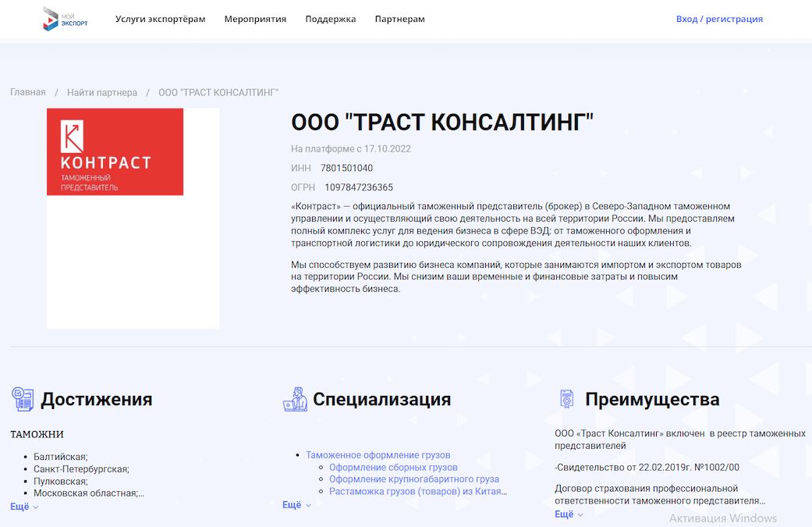Click the Мой Экспорт logo
Image resolution: width=812 pixels, height=527 pixels.
click(x=66, y=19)
